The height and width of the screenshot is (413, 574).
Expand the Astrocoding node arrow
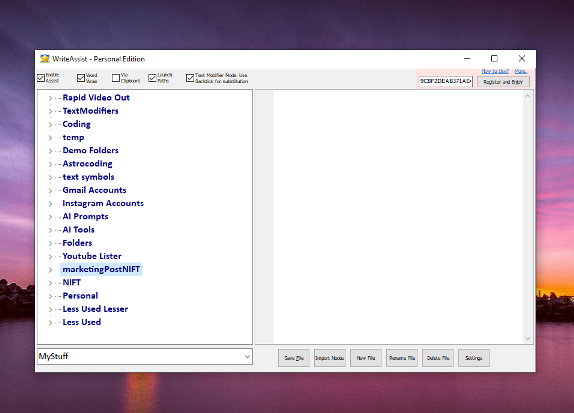50,164
